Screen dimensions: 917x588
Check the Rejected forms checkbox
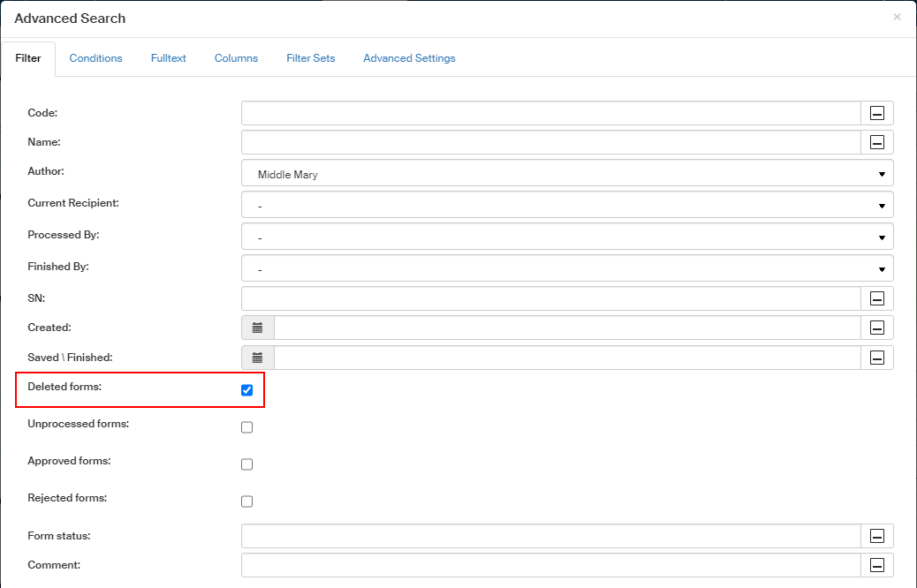[x=247, y=501]
